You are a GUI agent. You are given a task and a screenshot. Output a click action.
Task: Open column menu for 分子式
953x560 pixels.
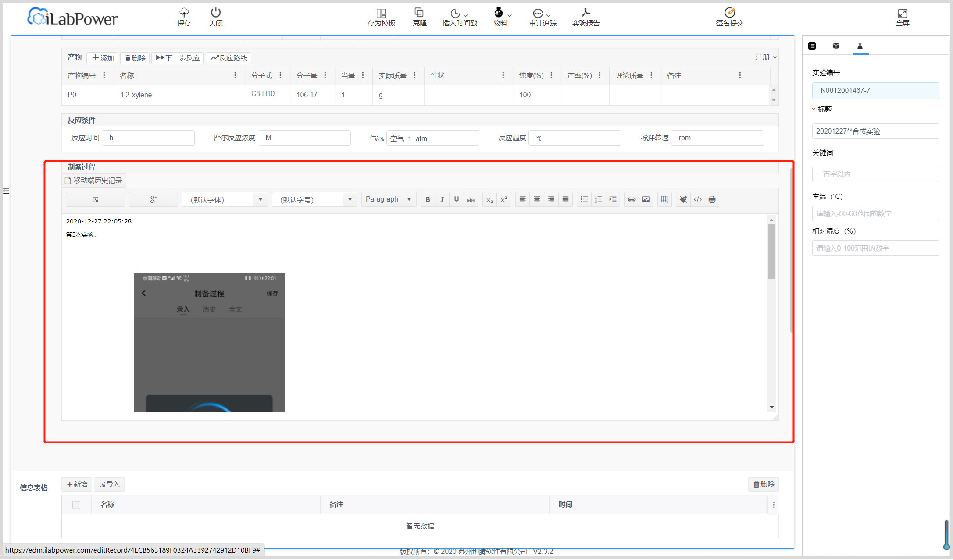click(280, 75)
